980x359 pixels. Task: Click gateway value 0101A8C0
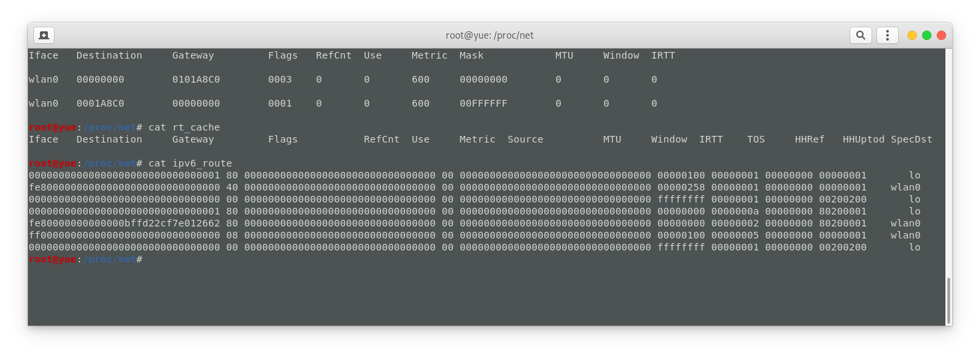click(x=196, y=79)
